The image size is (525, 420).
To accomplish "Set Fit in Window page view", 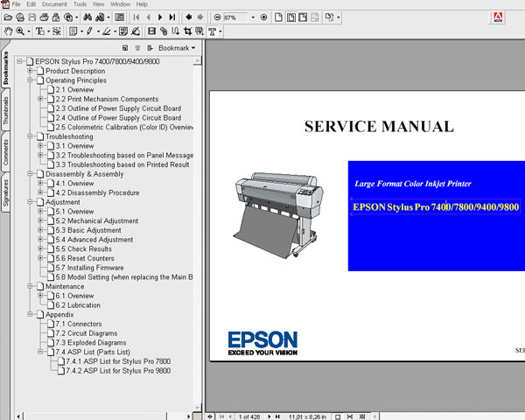I will 291,17.
